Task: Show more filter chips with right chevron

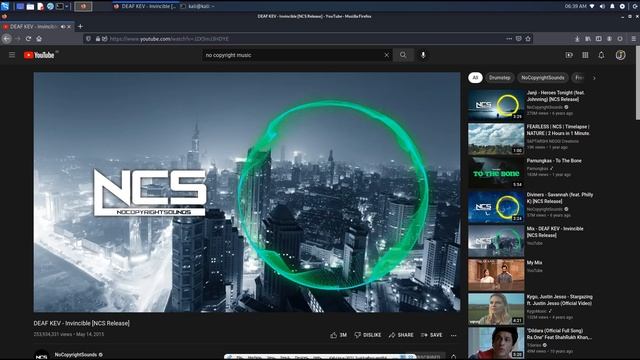Action: (x=594, y=78)
